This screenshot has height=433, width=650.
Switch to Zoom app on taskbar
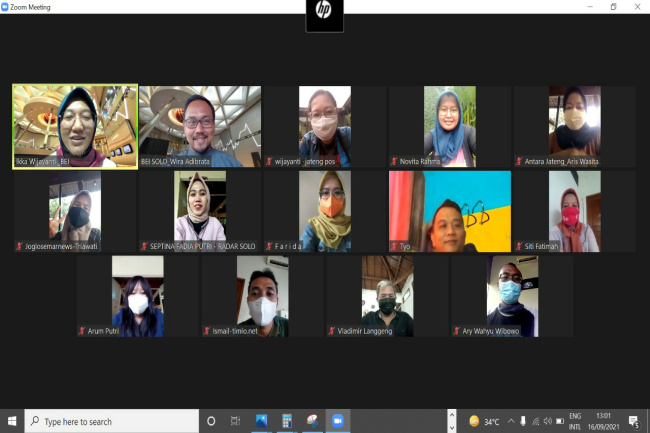pos(338,421)
